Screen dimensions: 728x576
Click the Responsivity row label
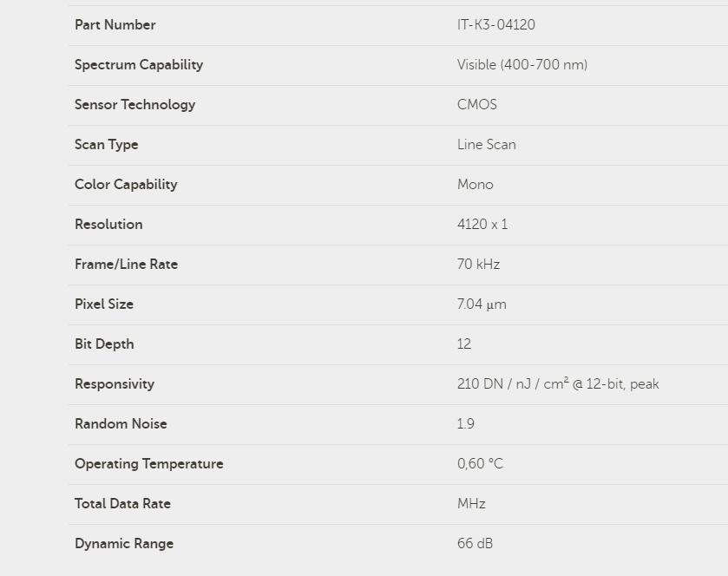pos(115,384)
